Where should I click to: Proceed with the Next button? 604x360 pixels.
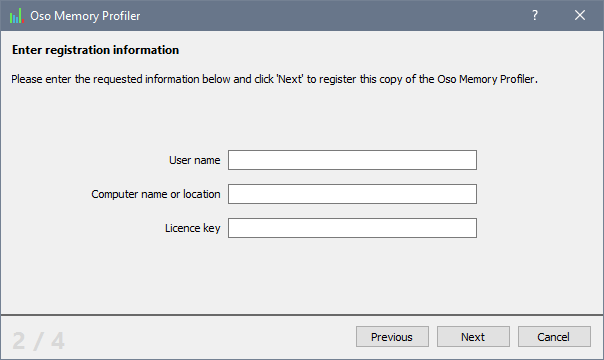pyautogui.click(x=473, y=337)
